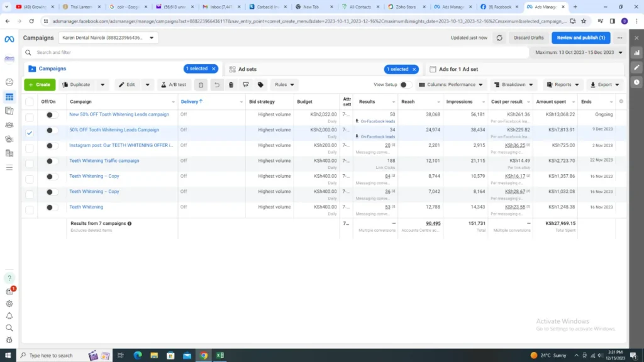Expand the Breakdown dropdown
The image size is (644, 362).
point(513,85)
